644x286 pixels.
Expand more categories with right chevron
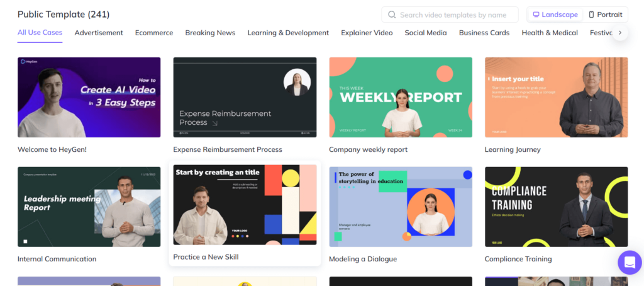click(x=620, y=33)
